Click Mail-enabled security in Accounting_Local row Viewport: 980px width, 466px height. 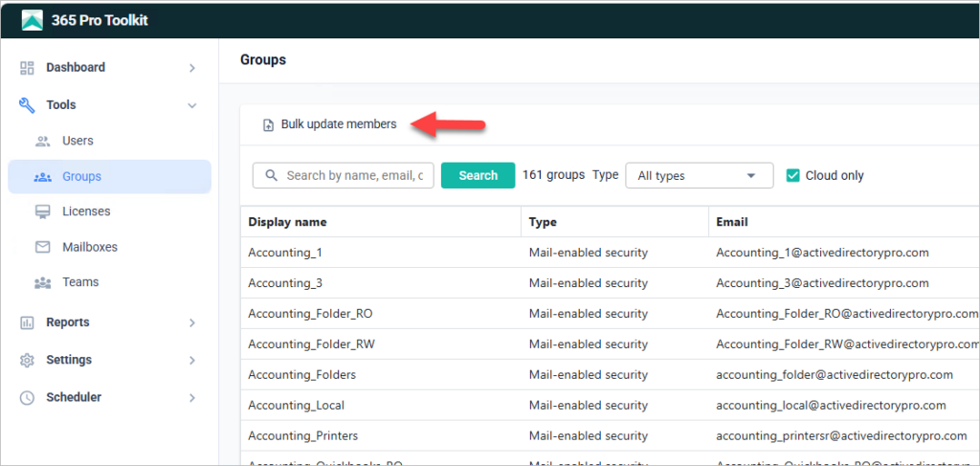[589, 406]
